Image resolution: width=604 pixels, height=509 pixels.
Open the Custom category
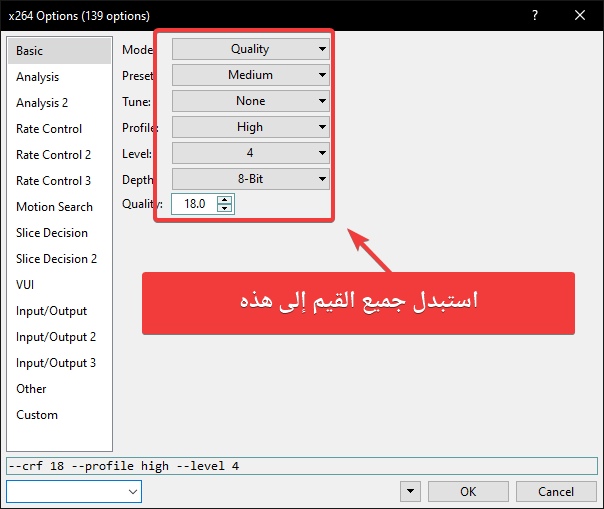[x=59, y=415]
